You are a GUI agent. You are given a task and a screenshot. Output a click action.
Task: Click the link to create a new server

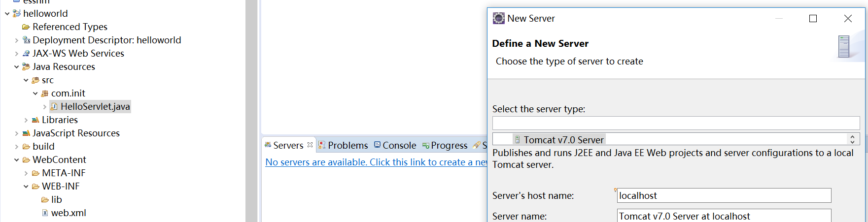(376, 162)
